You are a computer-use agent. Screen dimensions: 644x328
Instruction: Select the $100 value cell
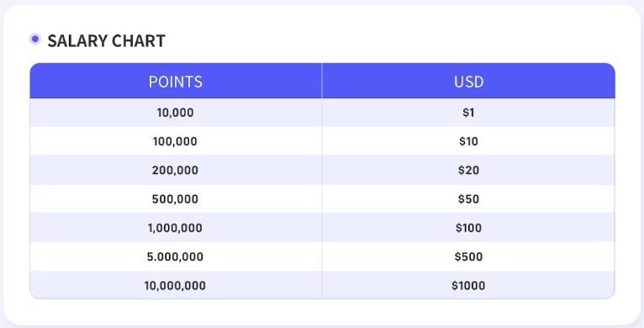coord(468,228)
